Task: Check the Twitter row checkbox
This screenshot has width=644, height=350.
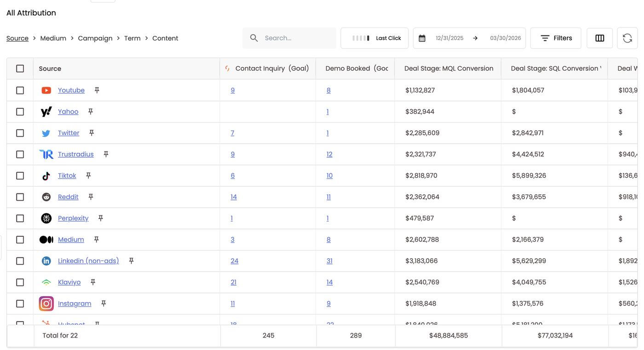Action: click(x=20, y=133)
